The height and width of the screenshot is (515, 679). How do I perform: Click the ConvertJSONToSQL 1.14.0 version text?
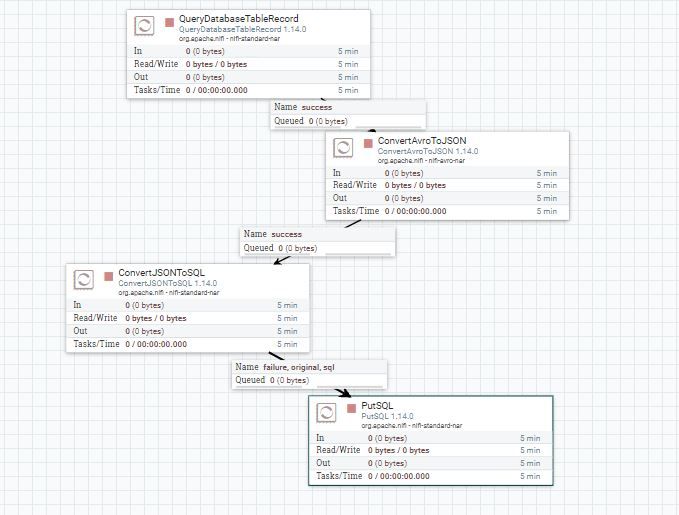[x=168, y=283]
